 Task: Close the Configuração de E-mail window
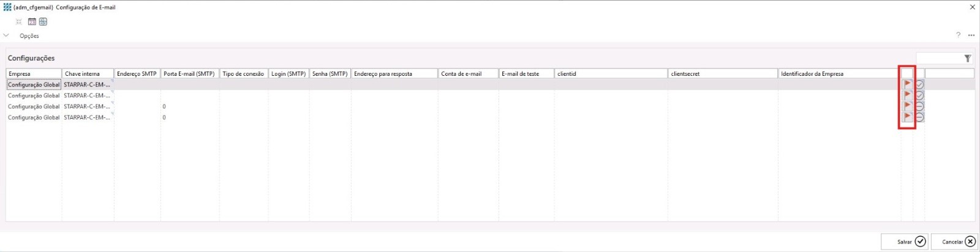(x=972, y=7)
